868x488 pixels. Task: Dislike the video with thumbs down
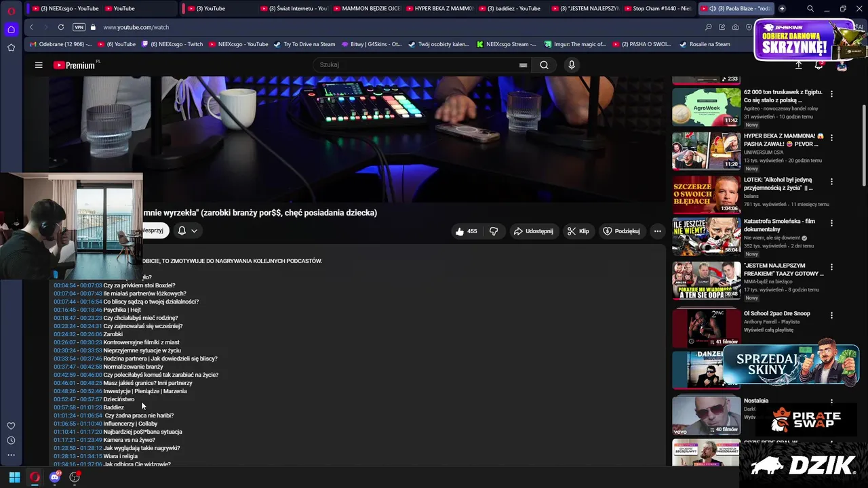[494, 231]
